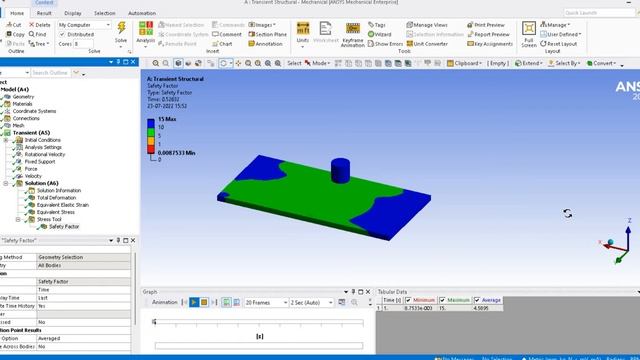Open the Worksheet icon
This screenshot has width=640, height=360.
(x=326, y=28)
